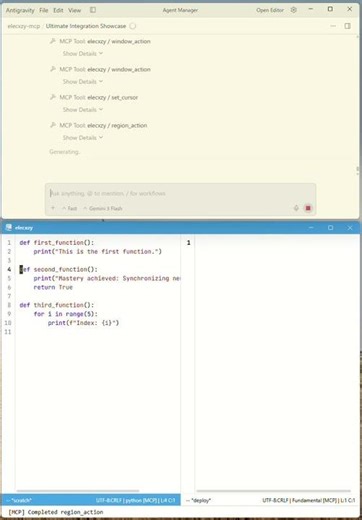Click wrench icon of region_action tool

pyautogui.click(x=53, y=125)
